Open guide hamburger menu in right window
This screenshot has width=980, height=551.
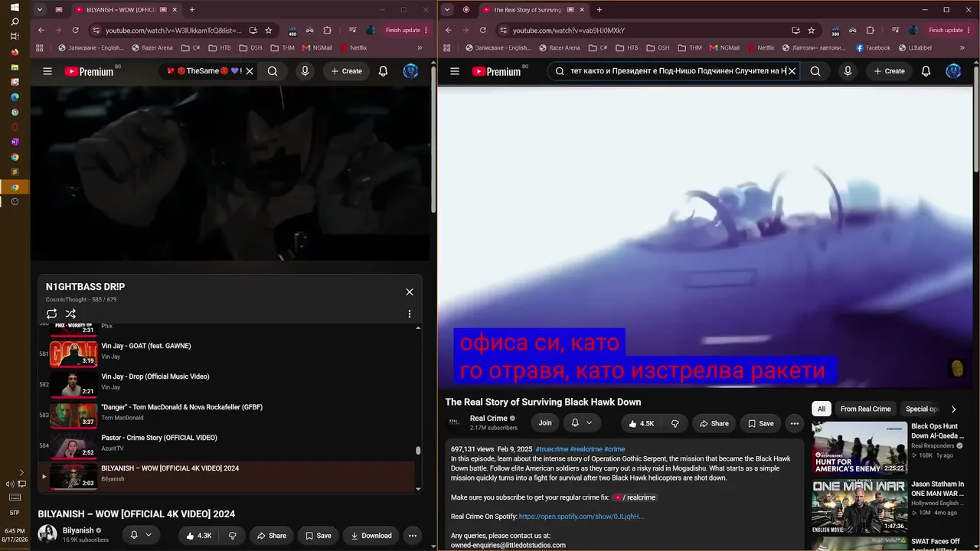pos(455,71)
